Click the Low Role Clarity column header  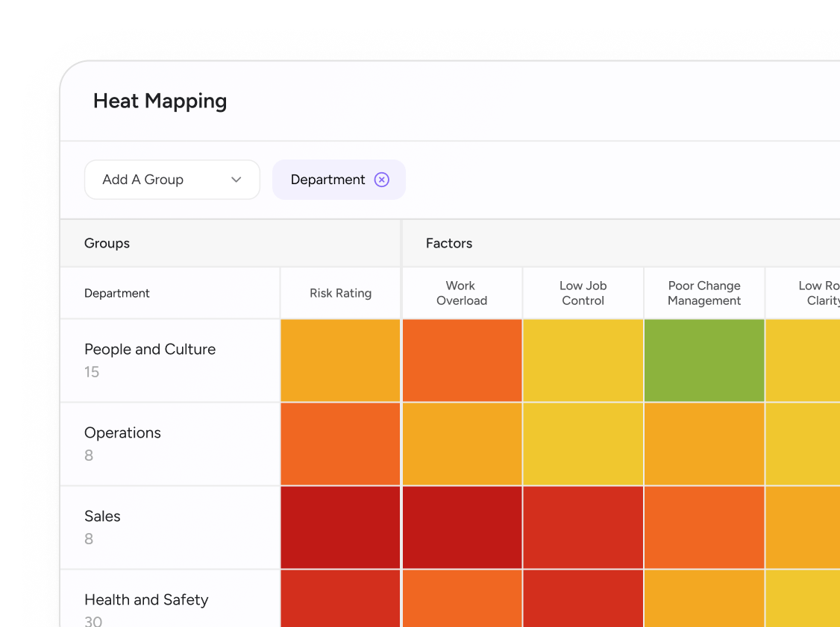click(x=818, y=293)
